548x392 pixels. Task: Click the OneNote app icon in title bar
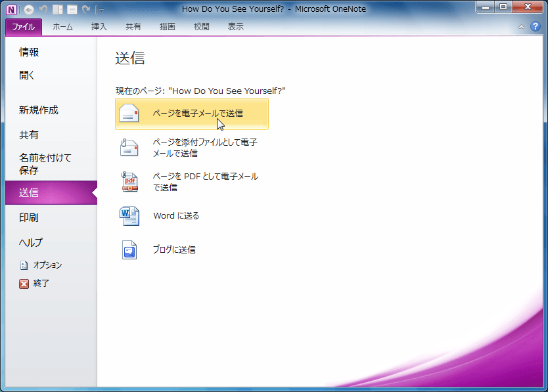tap(11, 9)
